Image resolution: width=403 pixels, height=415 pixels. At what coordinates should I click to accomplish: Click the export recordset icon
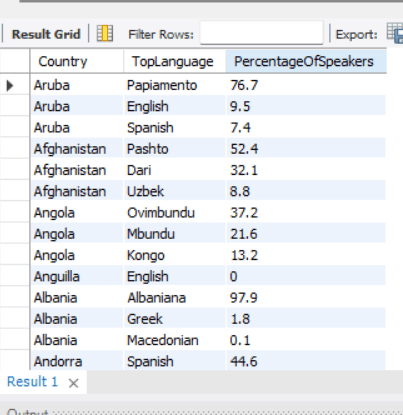(x=395, y=33)
